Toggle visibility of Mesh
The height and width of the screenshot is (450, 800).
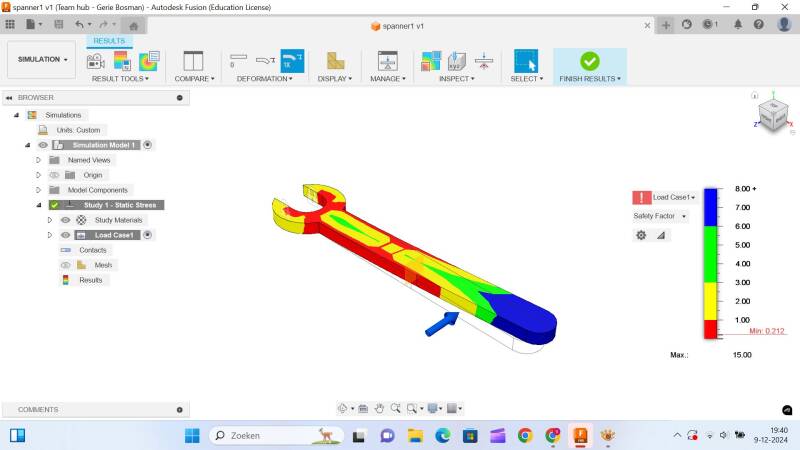click(65, 265)
